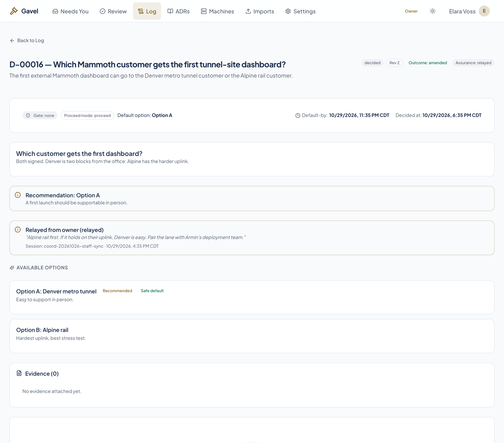504x443 pixels.
Task: Select the Option B: Alpine rail card title
Action: [42, 330]
